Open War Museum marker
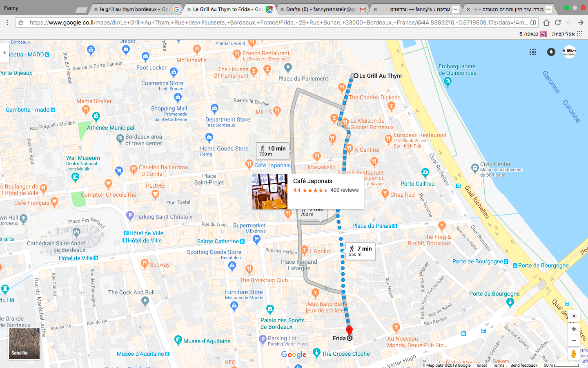The image size is (588, 368). (75, 177)
